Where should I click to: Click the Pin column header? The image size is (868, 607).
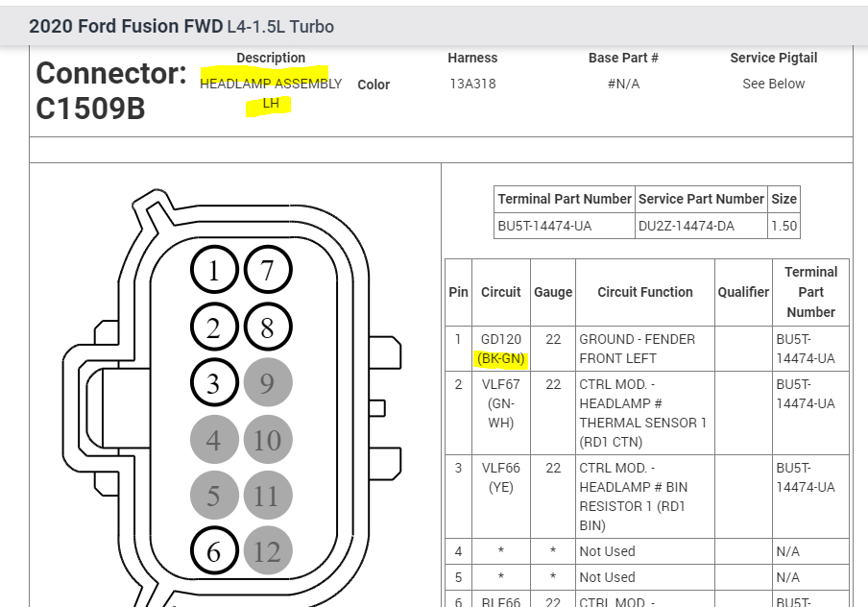458,292
